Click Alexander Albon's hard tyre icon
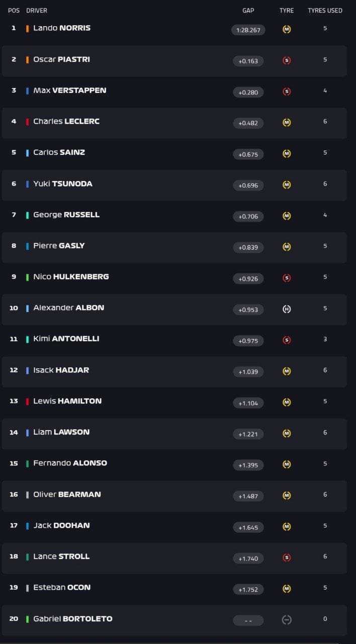This screenshot has width=356, height=644. tap(287, 309)
